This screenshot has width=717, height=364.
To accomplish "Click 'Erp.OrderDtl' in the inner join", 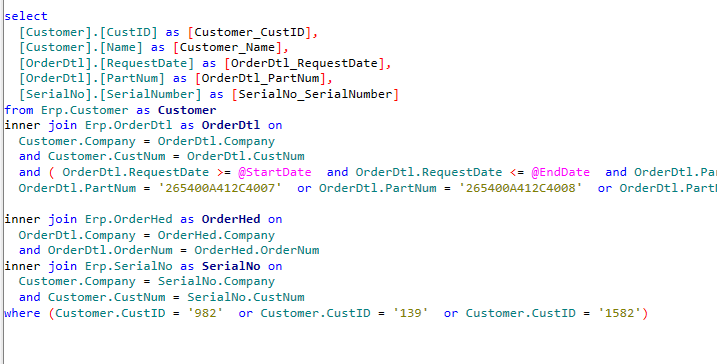I will click(128, 125).
